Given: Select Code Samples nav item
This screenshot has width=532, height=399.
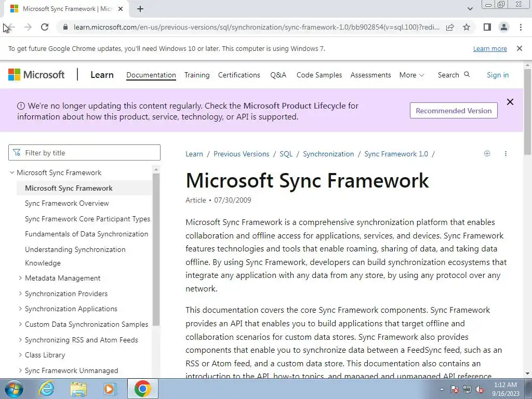Looking at the screenshot, I should coord(320,75).
